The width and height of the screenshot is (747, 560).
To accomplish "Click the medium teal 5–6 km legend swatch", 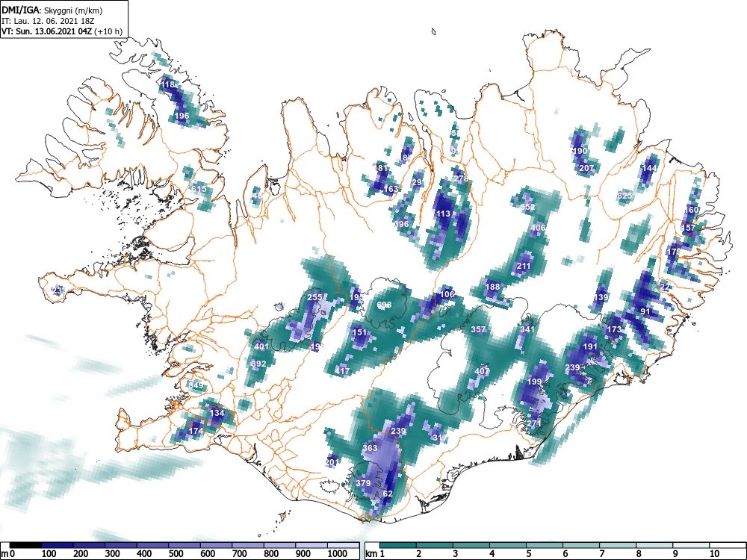I will tap(545, 545).
